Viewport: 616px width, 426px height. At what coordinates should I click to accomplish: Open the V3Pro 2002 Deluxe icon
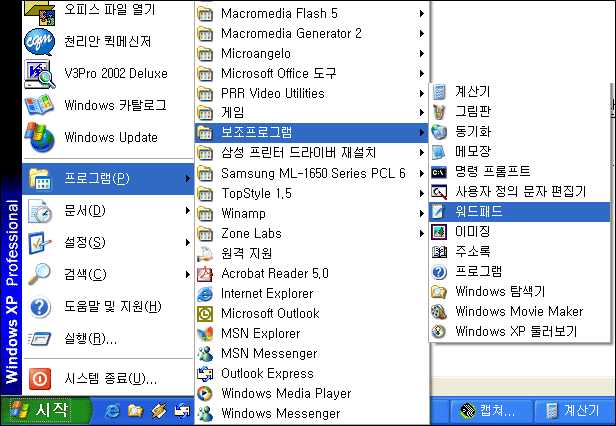[x=39, y=74]
